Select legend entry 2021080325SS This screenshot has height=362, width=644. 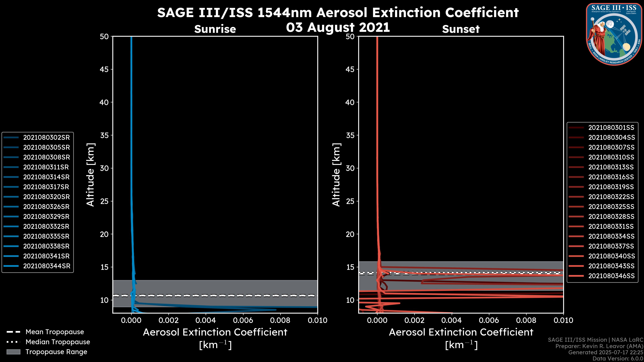611,207
